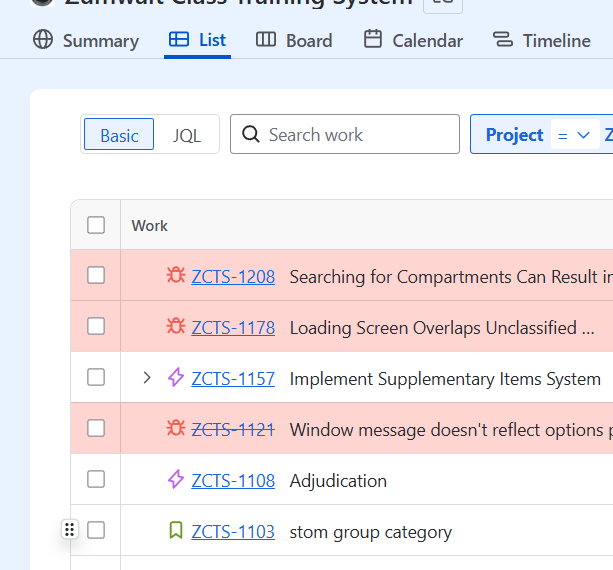Click the epic lightning icon beside ZCTS-1108
Image resolution: width=613 pixels, height=570 pixels.
176,480
